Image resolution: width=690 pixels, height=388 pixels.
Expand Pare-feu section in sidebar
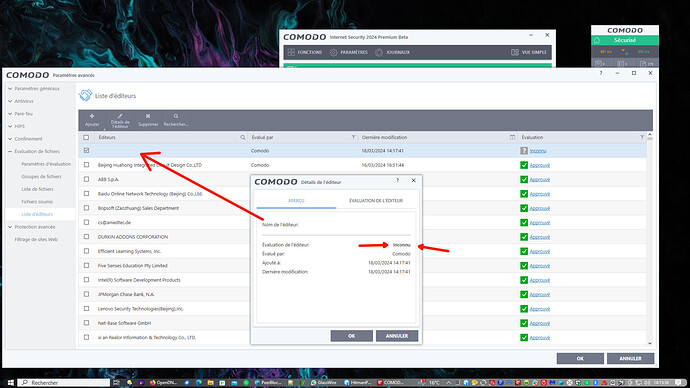pyautogui.click(x=10, y=113)
